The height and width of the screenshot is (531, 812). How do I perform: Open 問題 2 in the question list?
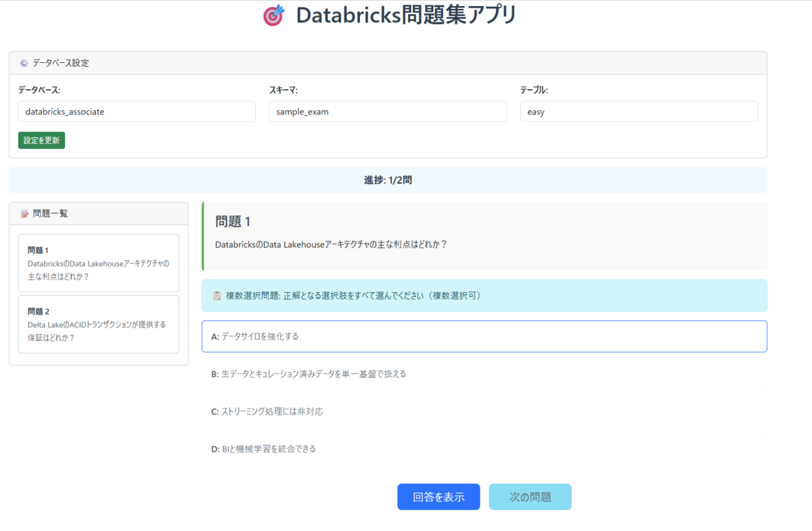(x=99, y=324)
